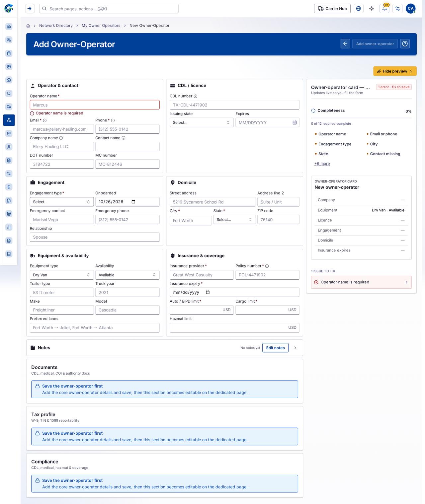425x504 pixels.
Task: Click the Operator name input field
Action: [95, 105]
